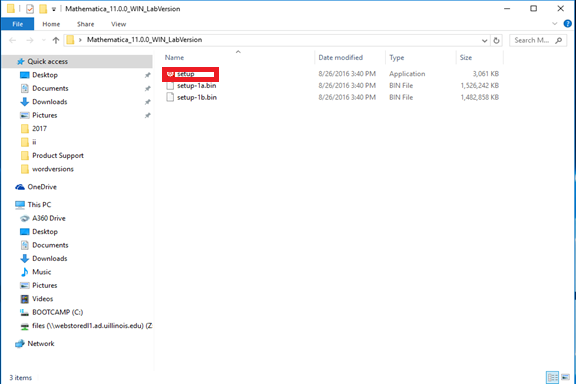The image size is (576, 384).
Task: Open Pictures under This PC
Action: [x=45, y=285]
